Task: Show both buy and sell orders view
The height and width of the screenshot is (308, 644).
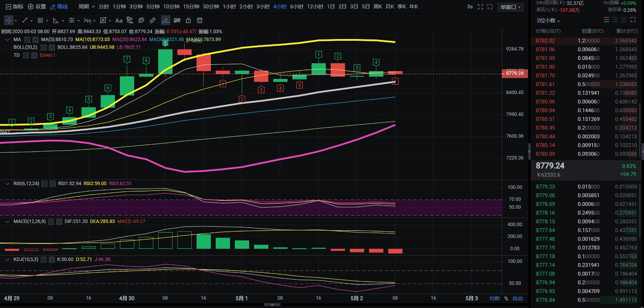Action: 606,20
